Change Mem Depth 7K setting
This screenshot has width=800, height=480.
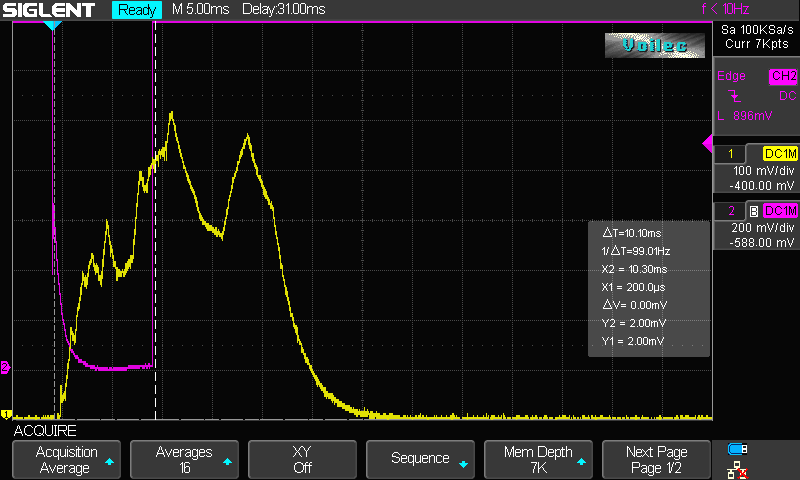click(x=538, y=460)
